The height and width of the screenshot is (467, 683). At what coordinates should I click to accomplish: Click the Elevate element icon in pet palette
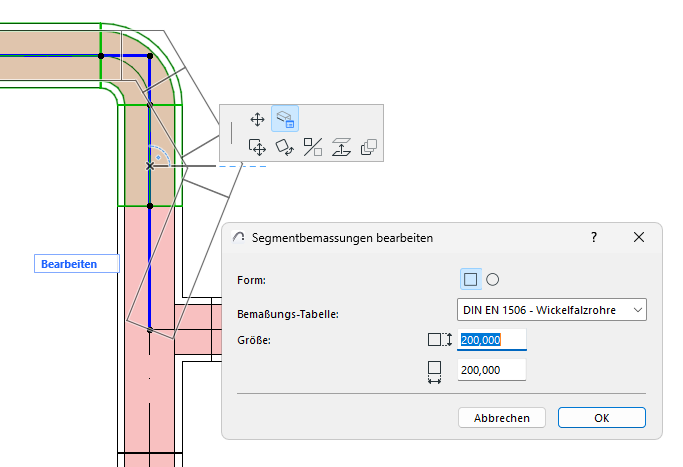pyautogui.click(x=341, y=147)
